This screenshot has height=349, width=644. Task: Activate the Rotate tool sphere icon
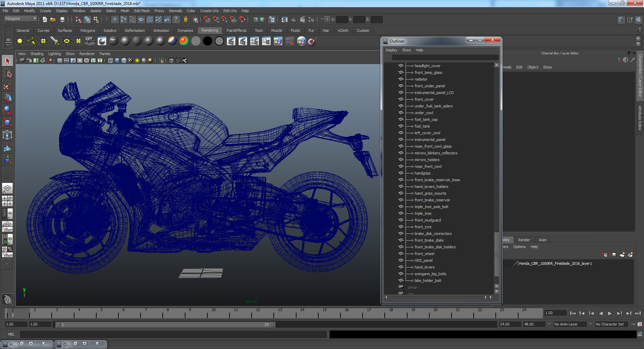pyautogui.click(x=7, y=110)
